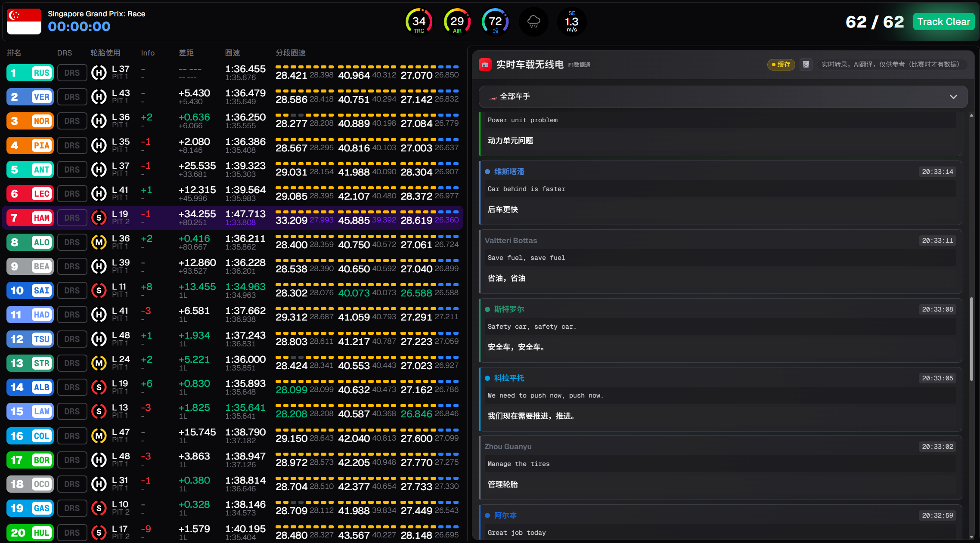This screenshot has height=543, width=980.
Task: Click the Singapore flag icon
Action: click(x=24, y=22)
